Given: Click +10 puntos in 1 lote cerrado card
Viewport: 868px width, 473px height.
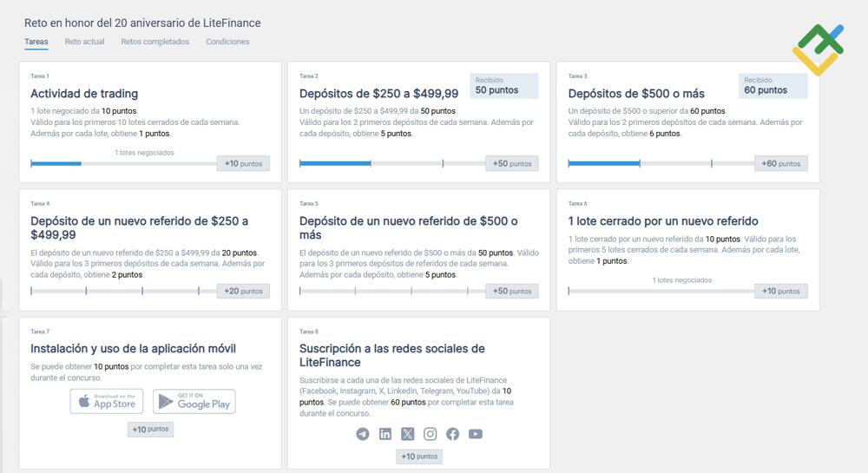Looking at the screenshot, I should click(781, 291).
